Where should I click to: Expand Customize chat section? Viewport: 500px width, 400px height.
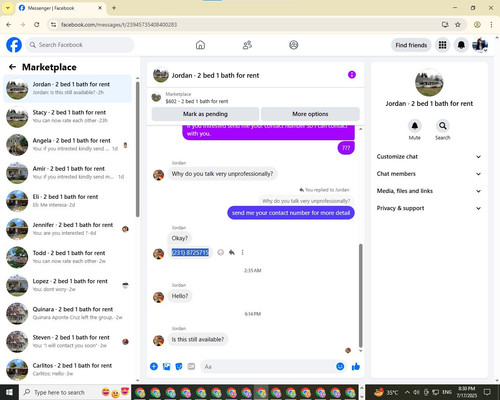click(x=429, y=157)
